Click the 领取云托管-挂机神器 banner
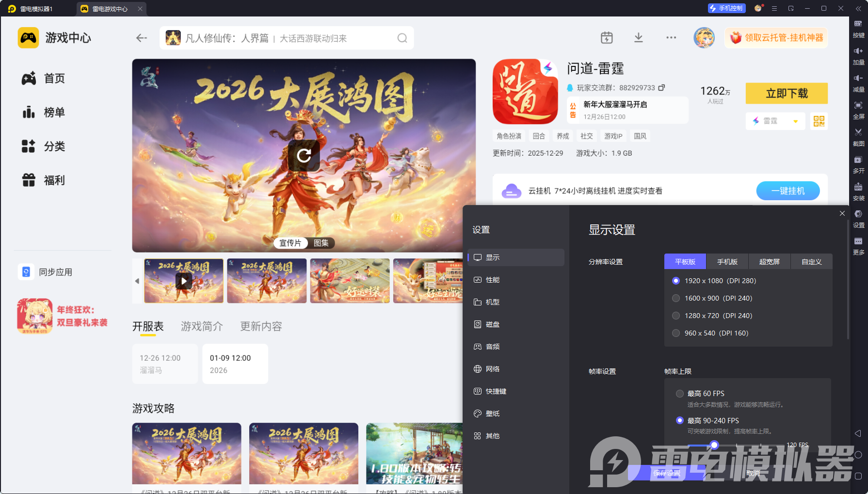Screen dimensions: 868x494 tap(776, 38)
